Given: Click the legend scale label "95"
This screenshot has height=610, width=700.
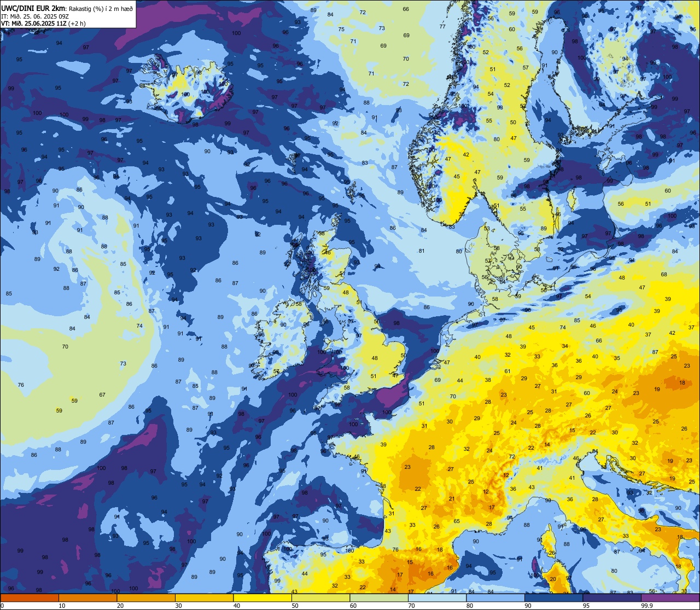Looking at the screenshot, I should click(x=586, y=606).
